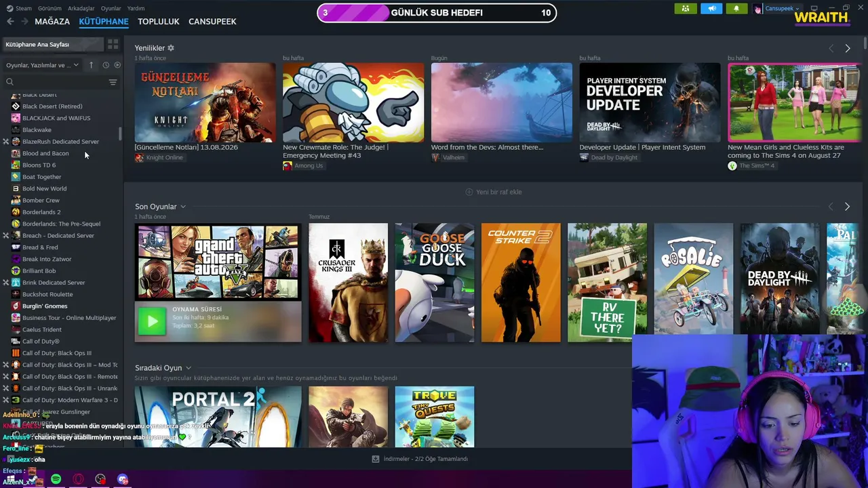Select Borderlands 2 in library list
Screen dimensions: 868x488
click(x=41, y=212)
